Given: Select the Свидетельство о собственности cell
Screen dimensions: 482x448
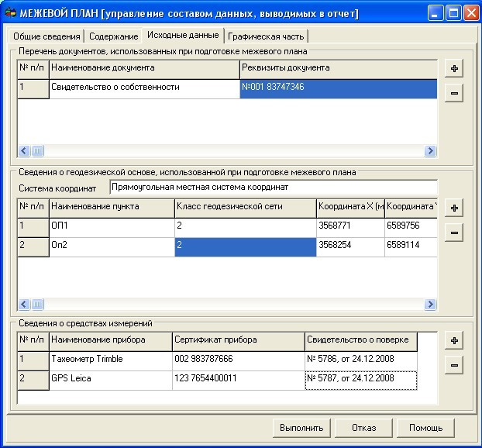Looking at the screenshot, I should tap(144, 88).
